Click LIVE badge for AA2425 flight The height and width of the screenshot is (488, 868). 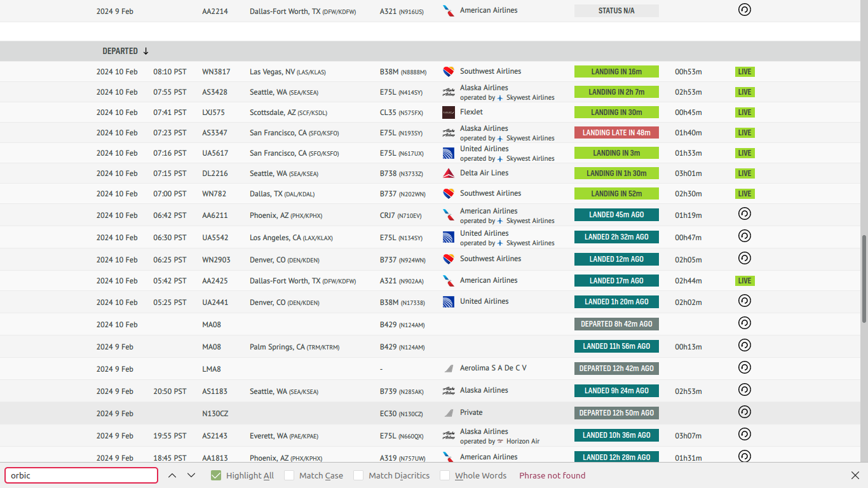point(745,281)
